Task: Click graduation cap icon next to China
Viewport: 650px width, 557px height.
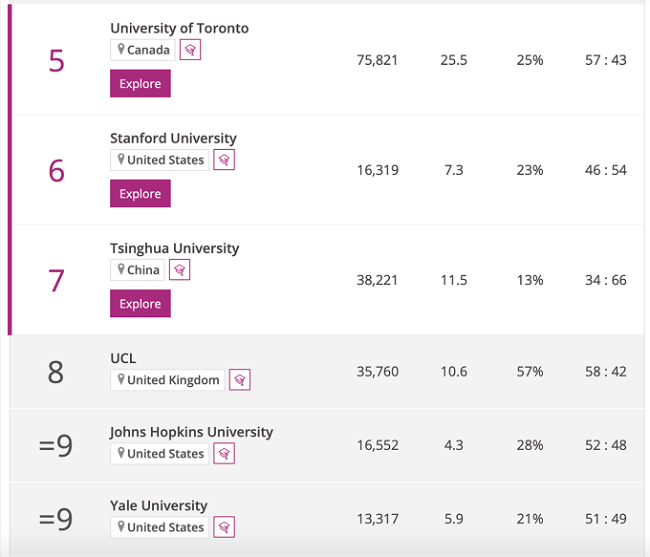Action: 179,270
